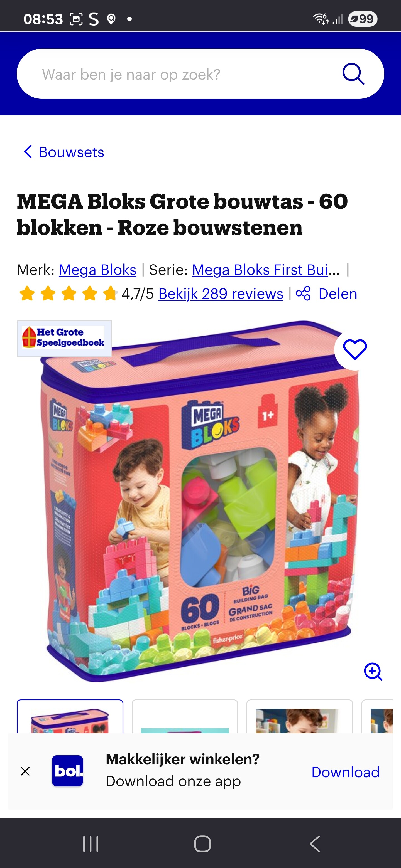Screen dimensions: 401x868
Task: Tap Android home button
Action: click(202, 844)
